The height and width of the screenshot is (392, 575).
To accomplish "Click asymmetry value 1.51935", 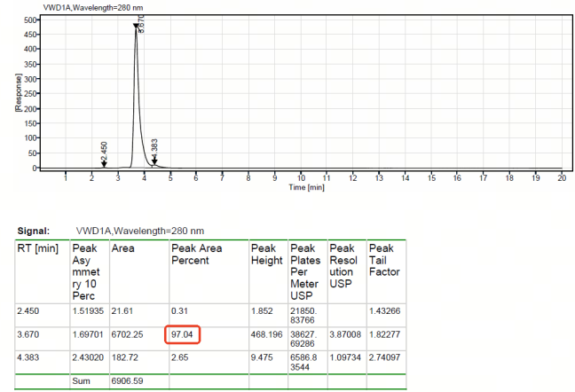I will (88, 311).
